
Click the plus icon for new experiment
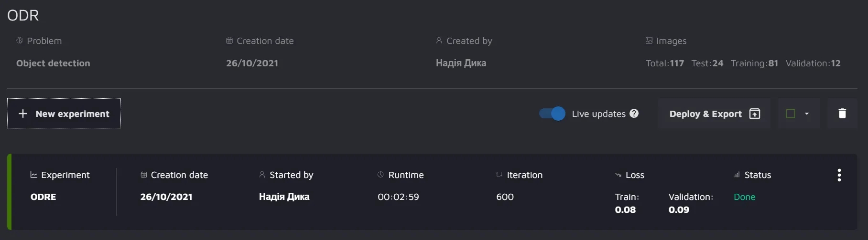click(22, 114)
